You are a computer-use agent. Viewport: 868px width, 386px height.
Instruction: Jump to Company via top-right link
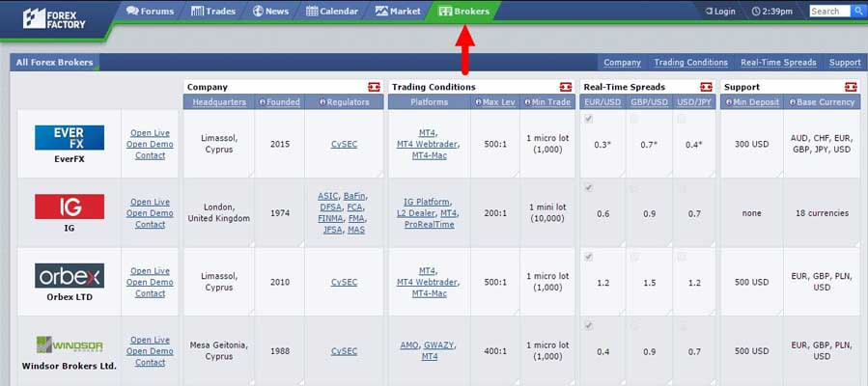[x=622, y=63]
